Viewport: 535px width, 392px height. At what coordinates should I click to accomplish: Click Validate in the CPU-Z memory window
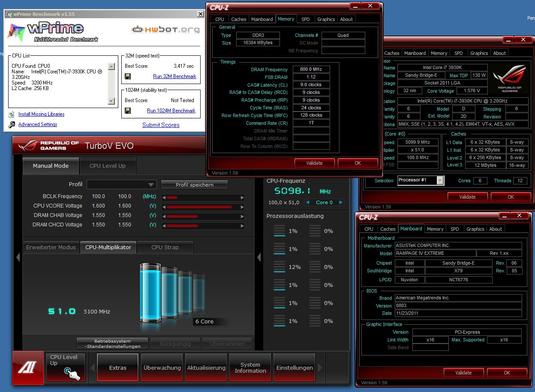314,163
